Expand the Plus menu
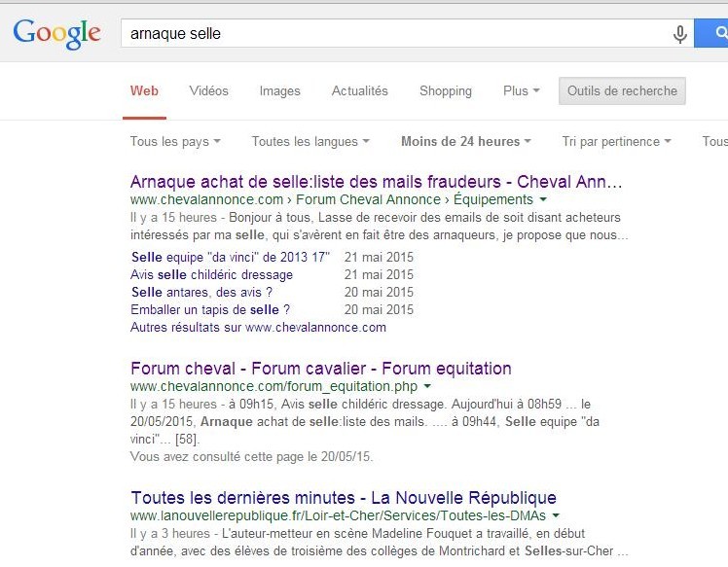The image size is (728, 567). pos(522,91)
